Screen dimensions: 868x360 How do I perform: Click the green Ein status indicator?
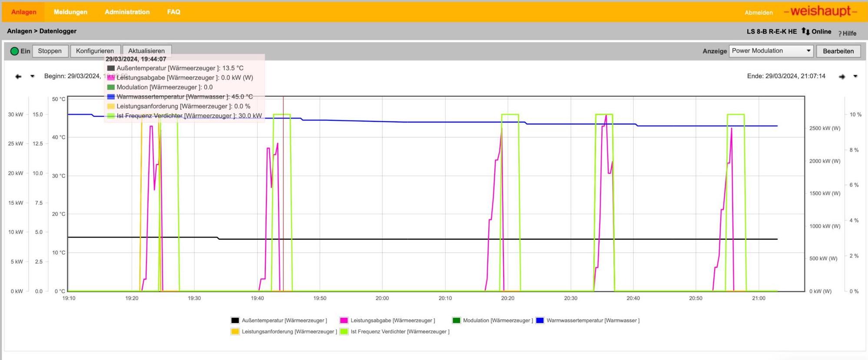[14, 51]
